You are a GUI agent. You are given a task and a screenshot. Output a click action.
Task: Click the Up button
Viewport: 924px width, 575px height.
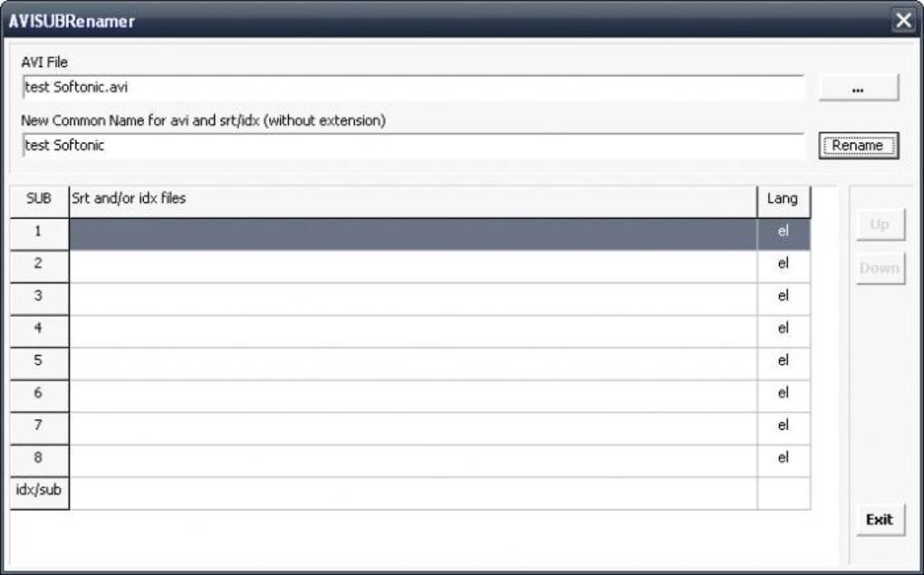(x=879, y=225)
